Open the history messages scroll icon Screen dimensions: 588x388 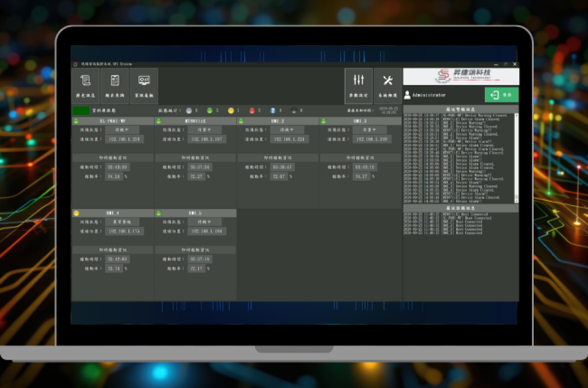point(86,82)
